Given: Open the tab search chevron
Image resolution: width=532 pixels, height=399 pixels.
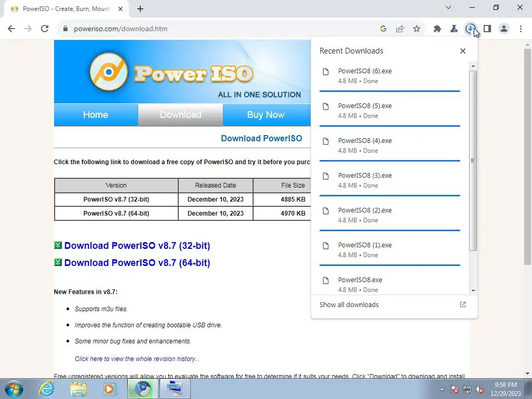Looking at the screenshot, I should click(x=448, y=7).
